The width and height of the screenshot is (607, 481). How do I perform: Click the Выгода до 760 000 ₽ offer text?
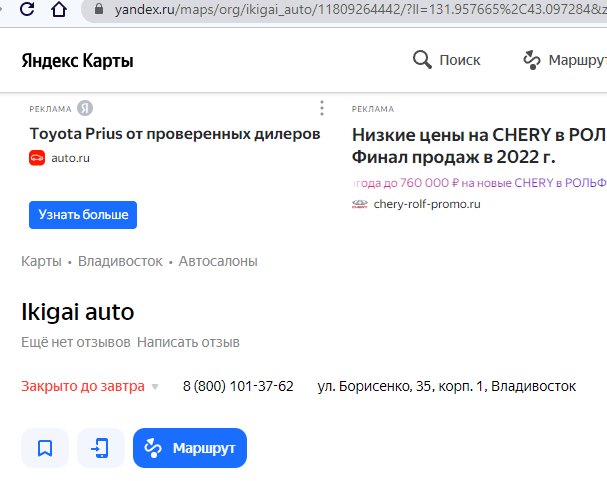pos(479,183)
